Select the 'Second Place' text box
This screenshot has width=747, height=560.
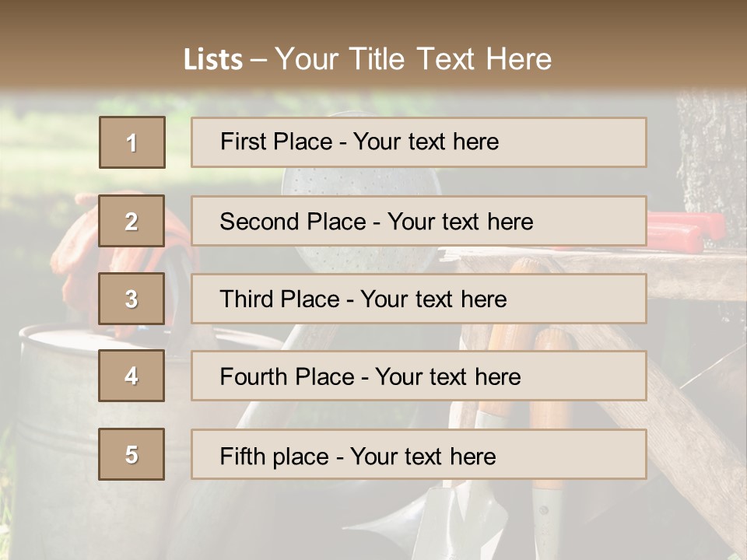[x=419, y=221]
